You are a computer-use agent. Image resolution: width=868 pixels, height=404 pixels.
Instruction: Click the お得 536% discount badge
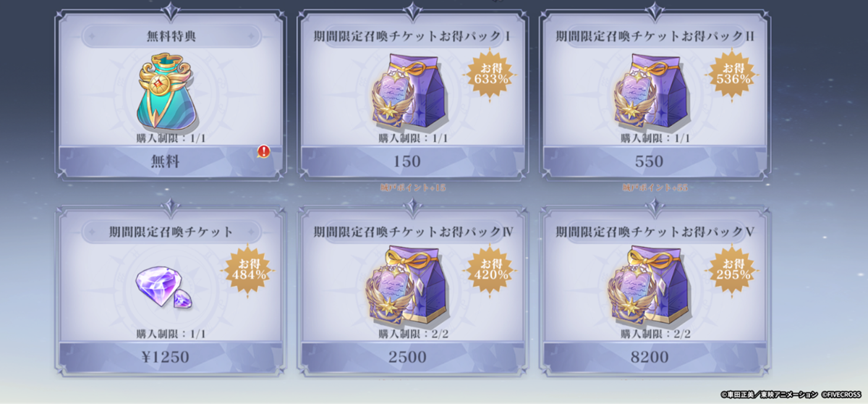(x=735, y=74)
